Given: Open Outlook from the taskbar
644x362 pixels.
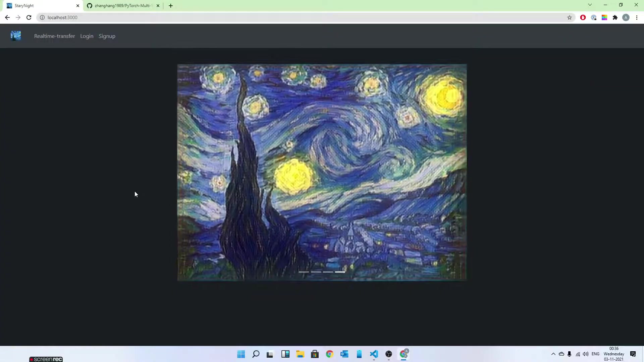Looking at the screenshot, I should 344,354.
